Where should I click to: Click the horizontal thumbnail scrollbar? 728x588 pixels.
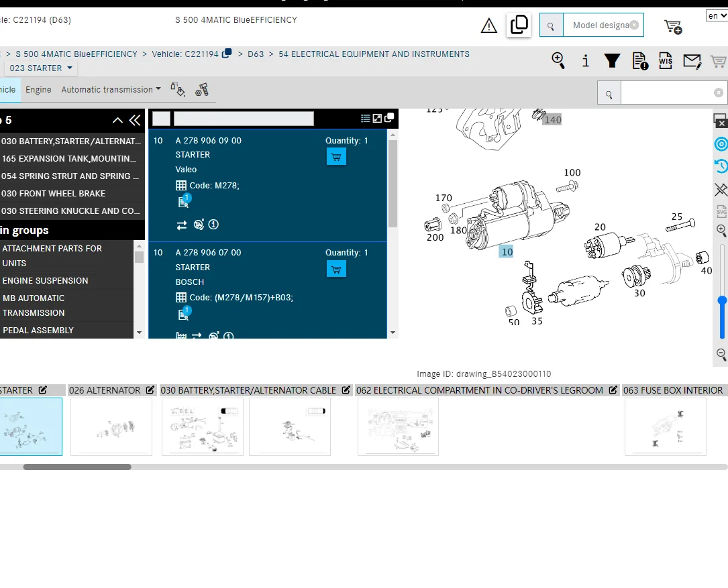tap(77, 467)
